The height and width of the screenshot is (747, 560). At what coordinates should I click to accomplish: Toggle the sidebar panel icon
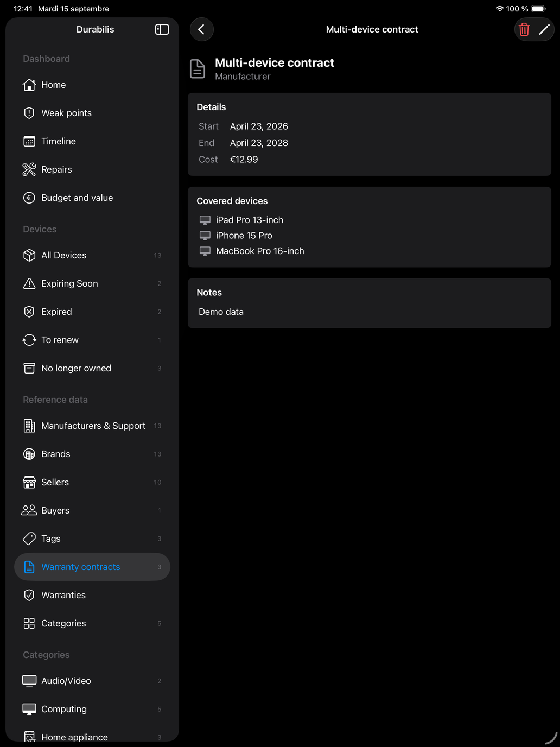[x=162, y=29]
